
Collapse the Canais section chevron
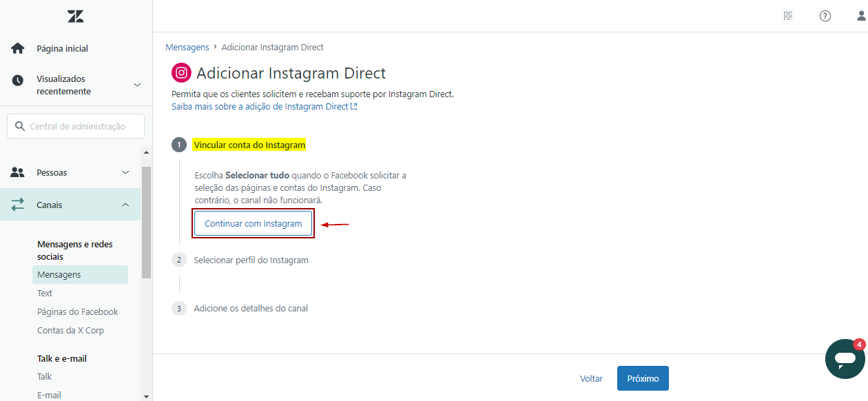click(x=125, y=205)
